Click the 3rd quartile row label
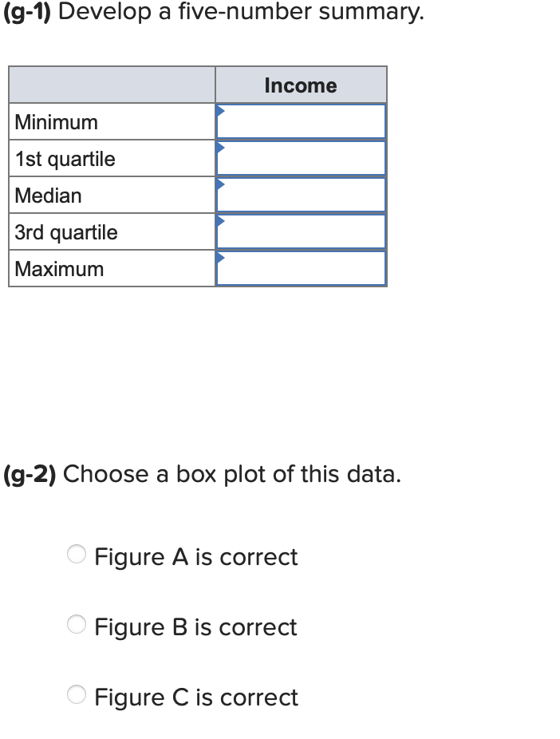 [65, 231]
